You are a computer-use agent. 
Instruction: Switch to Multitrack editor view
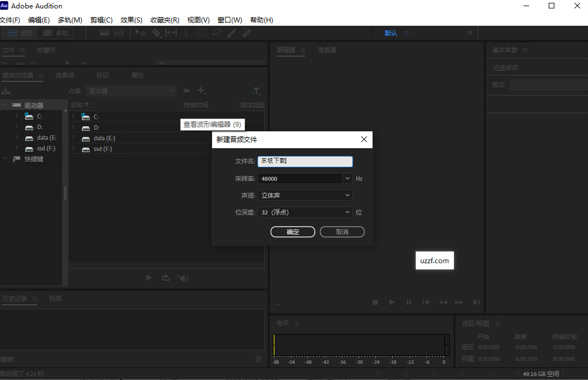point(56,33)
